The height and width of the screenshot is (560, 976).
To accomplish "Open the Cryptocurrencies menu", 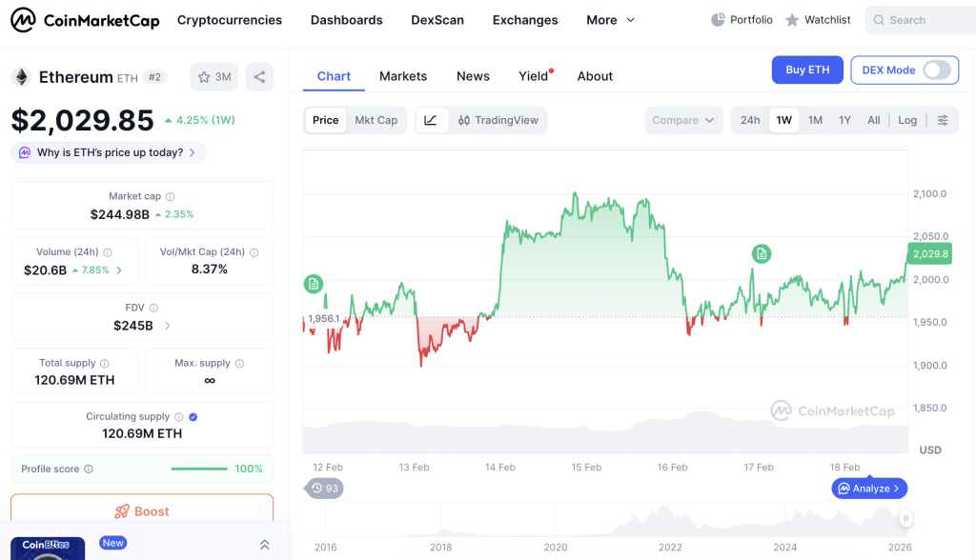I will coord(230,20).
